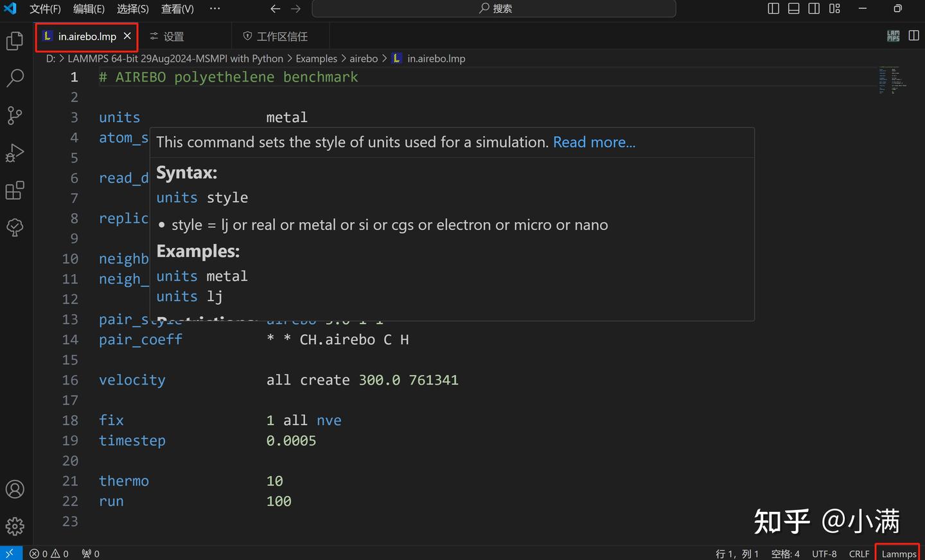Open the Explorer view in the activity bar
This screenshot has width=925, height=560.
coord(14,40)
